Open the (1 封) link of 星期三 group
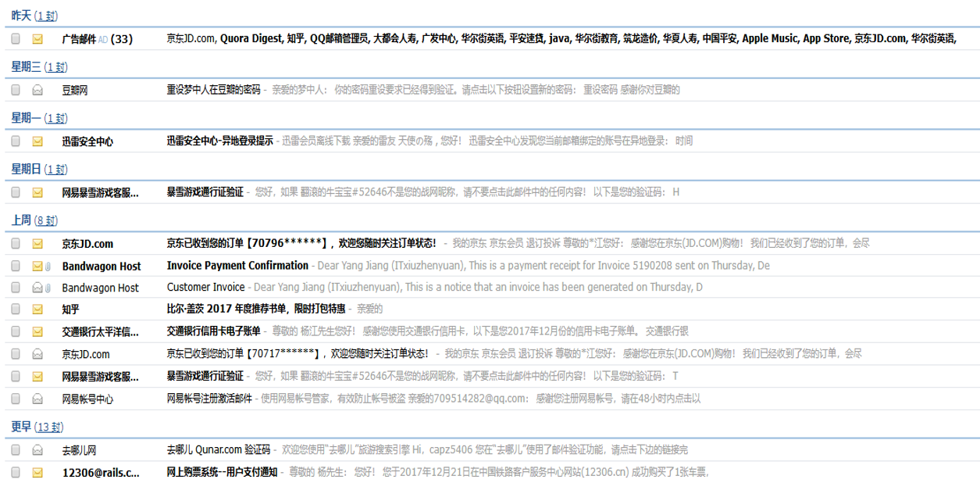The height and width of the screenshot is (483, 980). click(x=55, y=67)
